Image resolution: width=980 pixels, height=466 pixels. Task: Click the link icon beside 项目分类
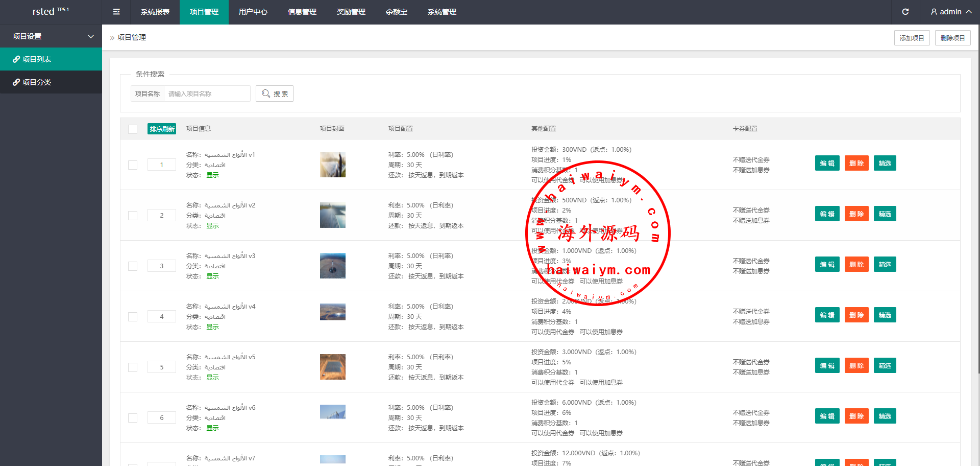click(16, 82)
